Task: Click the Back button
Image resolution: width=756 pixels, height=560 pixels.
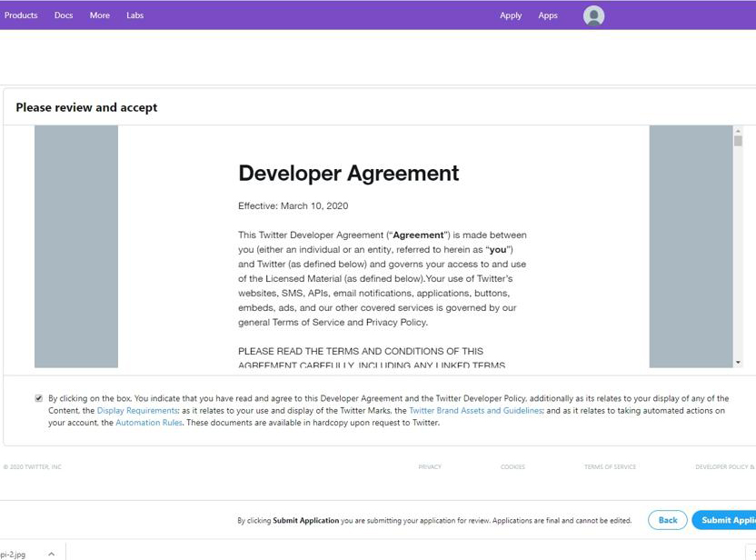Action: [x=667, y=519]
